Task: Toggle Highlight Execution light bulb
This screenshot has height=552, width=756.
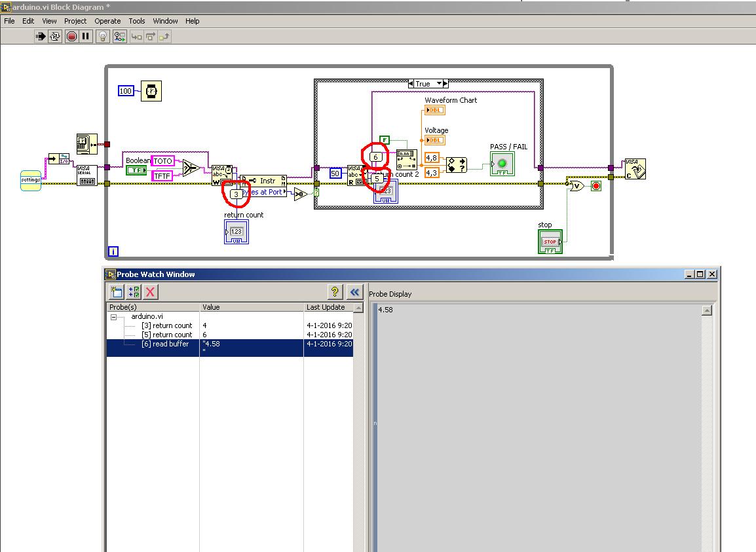Action: coord(103,37)
